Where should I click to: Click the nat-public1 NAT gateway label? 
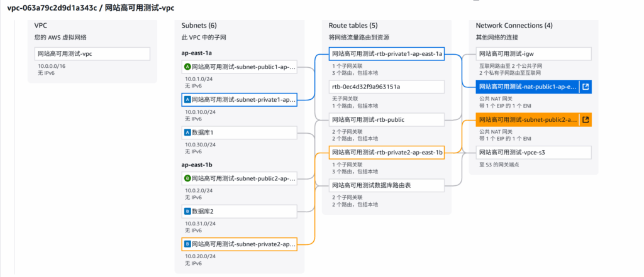click(x=527, y=87)
